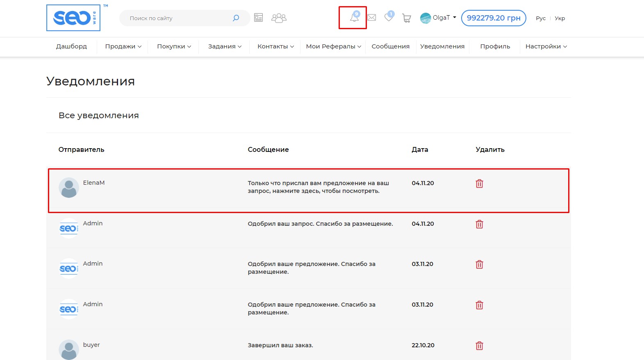Open the envelope messages icon
Image resolution: width=644 pixels, height=360 pixels.
(x=371, y=18)
